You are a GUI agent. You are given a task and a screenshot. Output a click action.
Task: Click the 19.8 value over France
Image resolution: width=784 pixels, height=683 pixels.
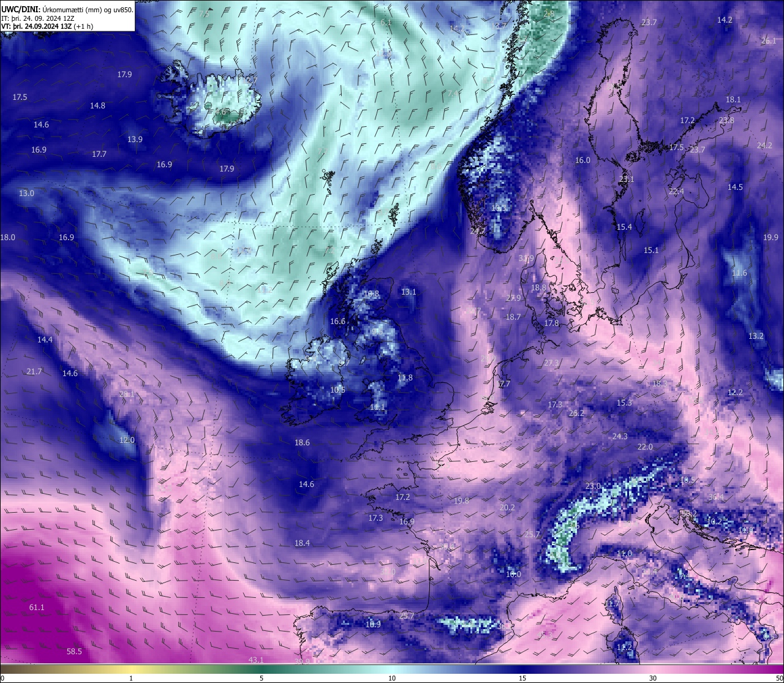pos(461,500)
